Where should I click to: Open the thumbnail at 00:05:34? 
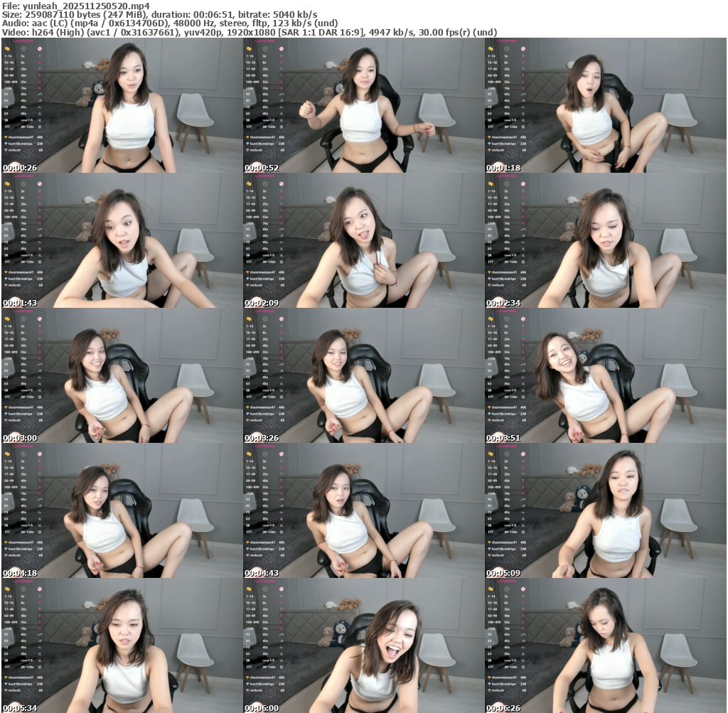coord(122,645)
